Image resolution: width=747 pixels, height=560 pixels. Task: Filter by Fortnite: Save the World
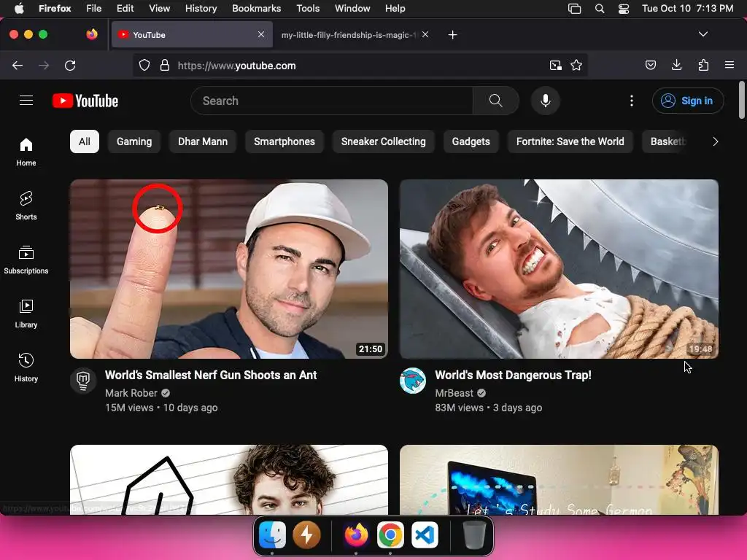570,141
